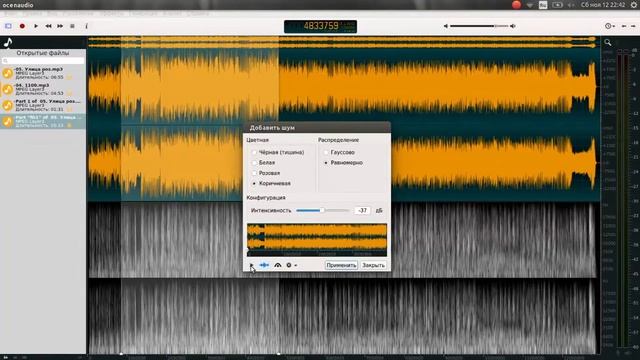
Task: Select the Чёрная (тишина) noise option
Action: pos(278,152)
